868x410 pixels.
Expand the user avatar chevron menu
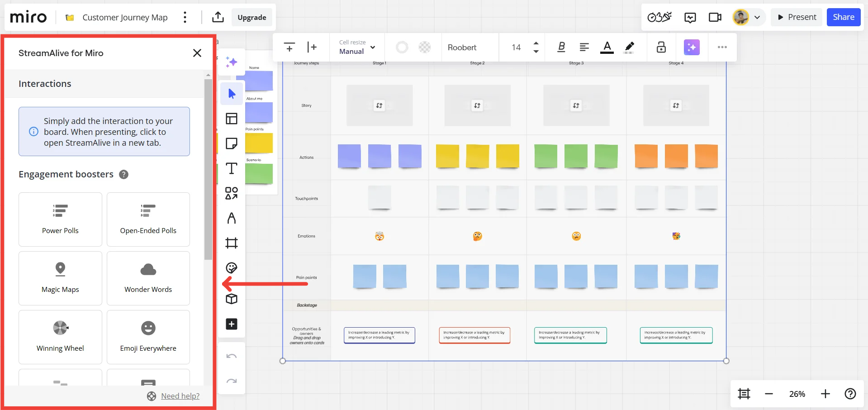[x=757, y=17]
